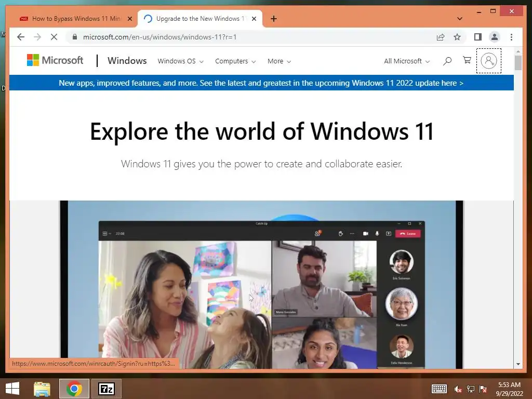Open the shopping cart icon
This screenshot has width=532, height=399.
point(467,60)
